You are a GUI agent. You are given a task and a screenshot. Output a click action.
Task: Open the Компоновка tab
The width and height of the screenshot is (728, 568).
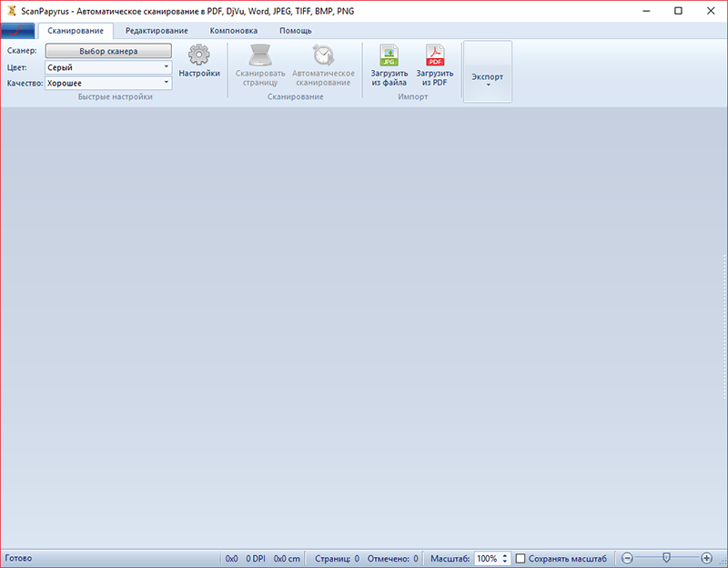click(234, 31)
